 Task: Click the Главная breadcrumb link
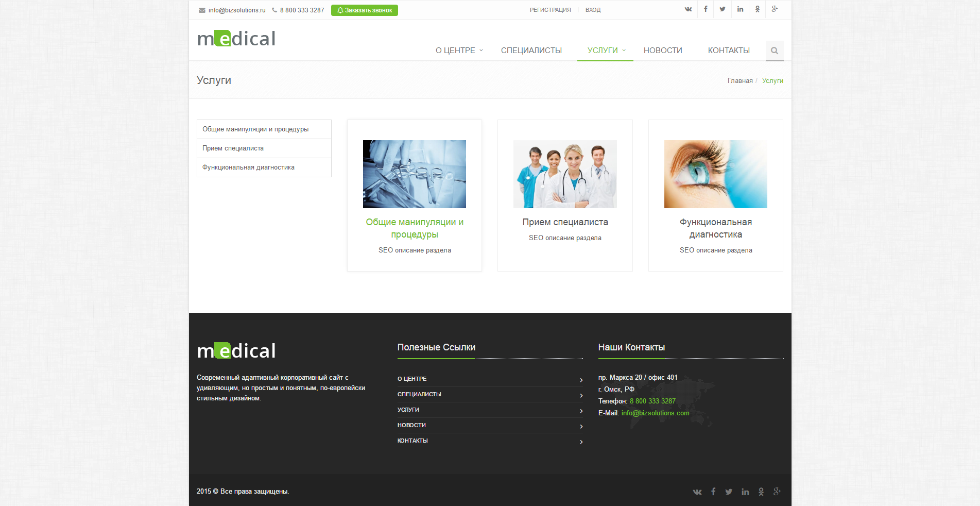point(740,81)
